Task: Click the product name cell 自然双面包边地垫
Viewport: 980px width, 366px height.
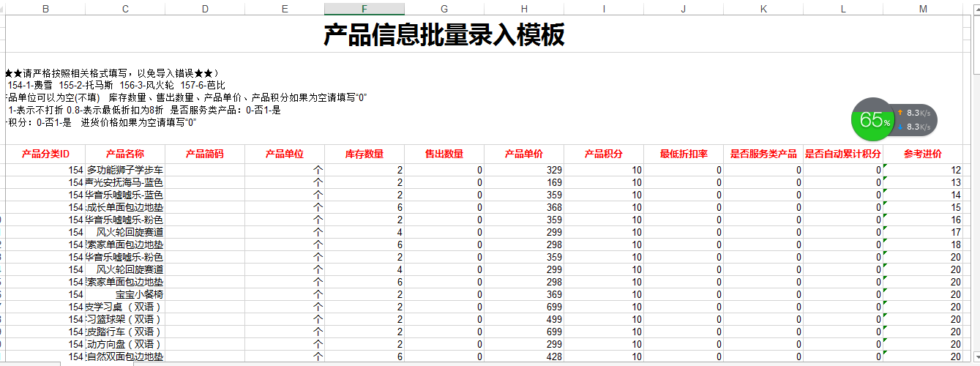Action: (125, 356)
